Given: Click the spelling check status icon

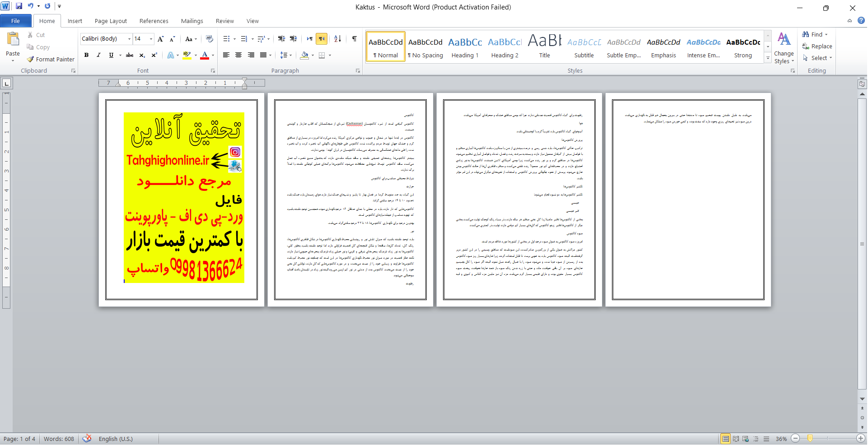Looking at the screenshot, I should [87, 439].
